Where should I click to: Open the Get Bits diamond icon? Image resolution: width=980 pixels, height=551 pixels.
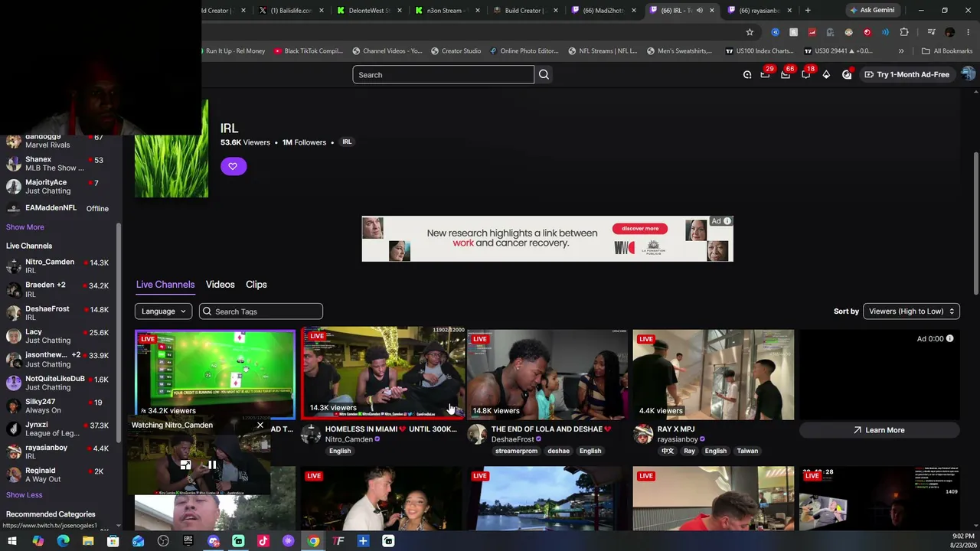pos(826,74)
